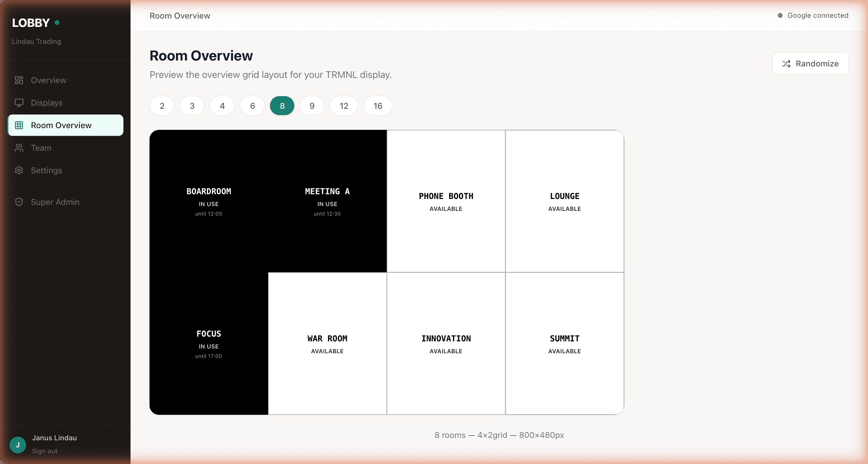Select the Overview sidebar icon
868x464 pixels.
tap(19, 80)
